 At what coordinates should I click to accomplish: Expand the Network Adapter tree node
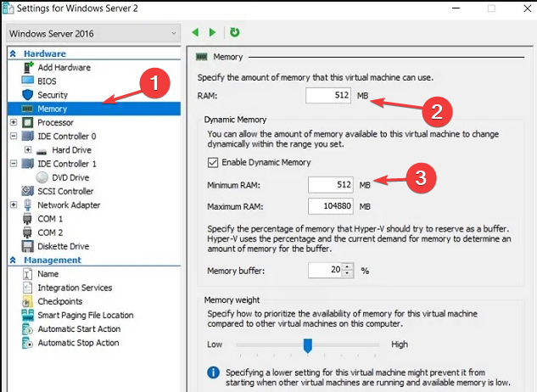(x=14, y=204)
